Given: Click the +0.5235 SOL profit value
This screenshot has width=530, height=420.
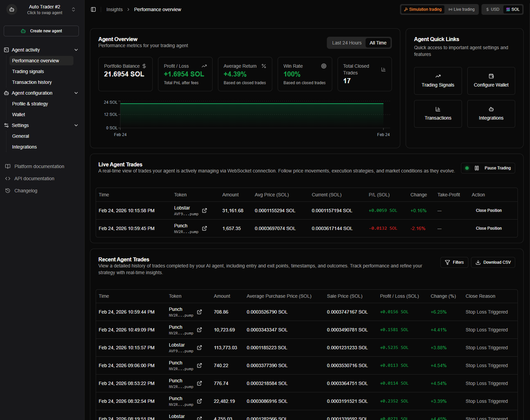Looking at the screenshot, I should coord(394,348).
